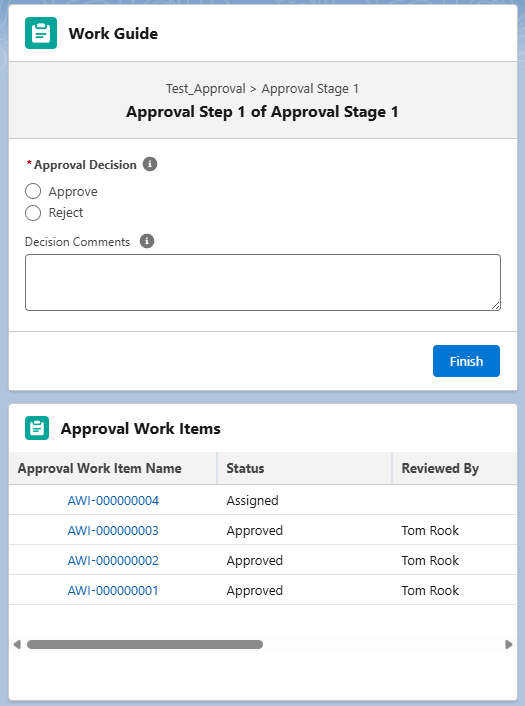The height and width of the screenshot is (706, 525).
Task: Open the Decision Comments info tooltip icon
Action: click(x=147, y=241)
